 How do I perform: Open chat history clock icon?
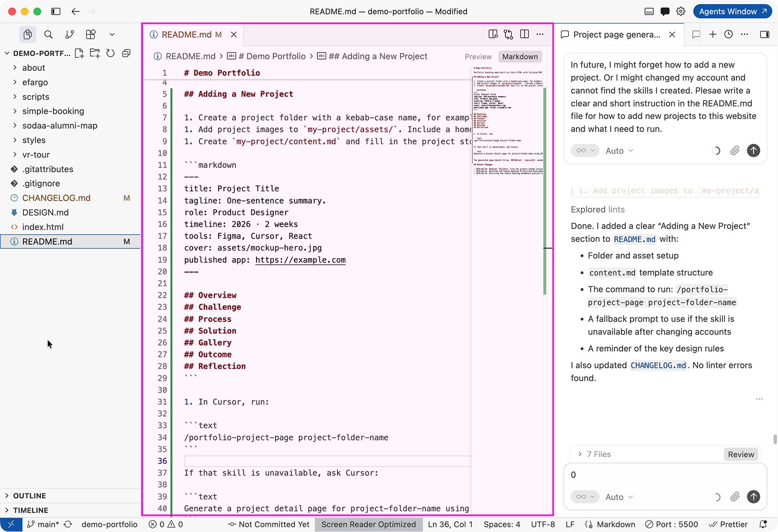[x=729, y=34]
